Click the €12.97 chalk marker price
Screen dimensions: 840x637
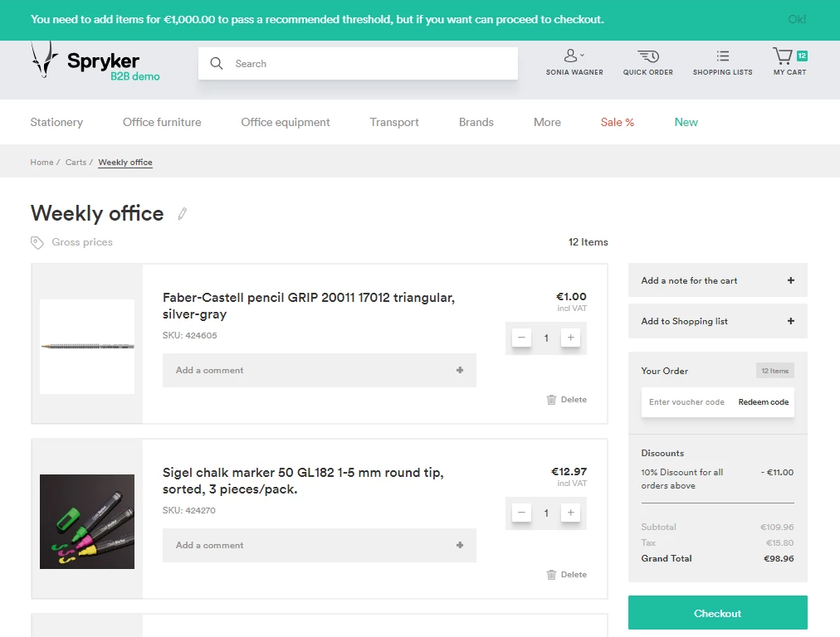click(x=569, y=472)
